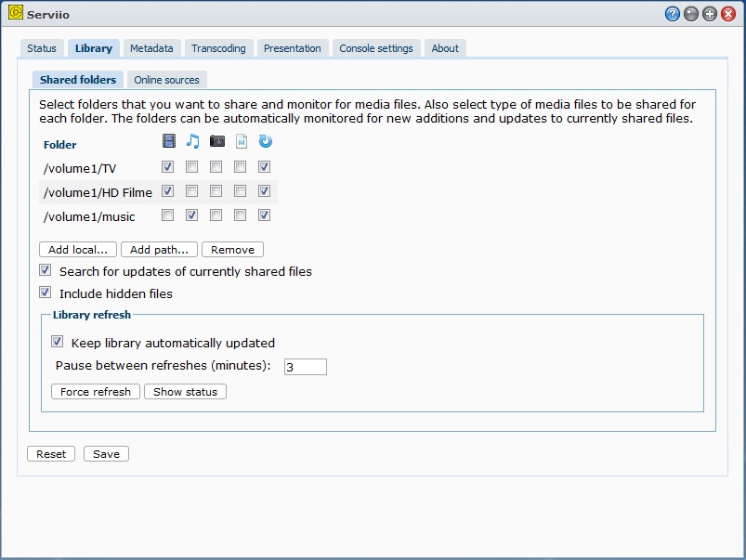Enable image sharing for /volume1/music
This screenshot has width=746, height=560.
(216, 215)
